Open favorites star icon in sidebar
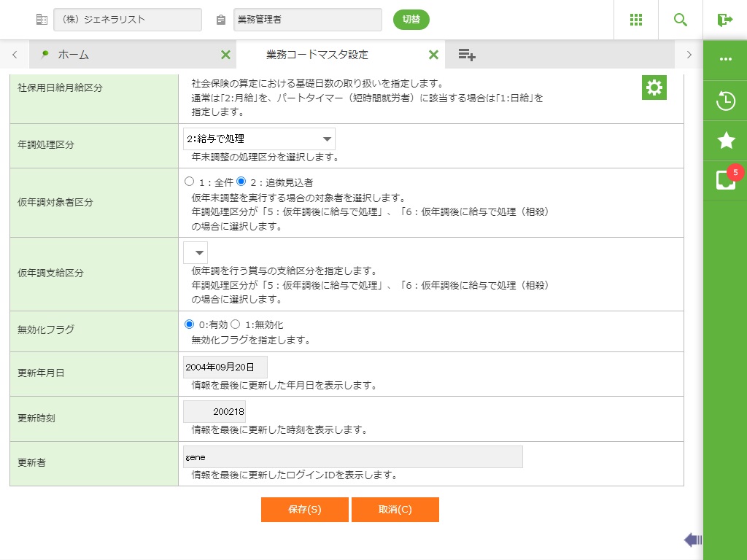 [x=725, y=141]
